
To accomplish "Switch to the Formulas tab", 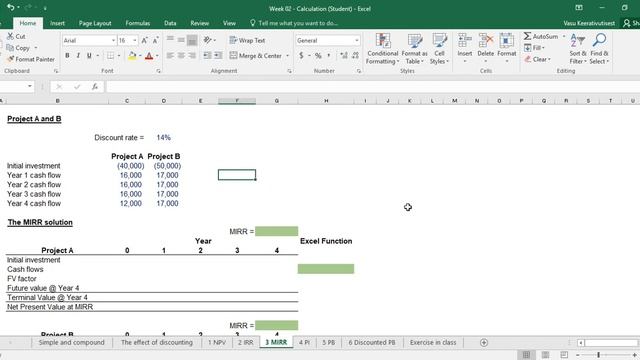I will [138, 23].
